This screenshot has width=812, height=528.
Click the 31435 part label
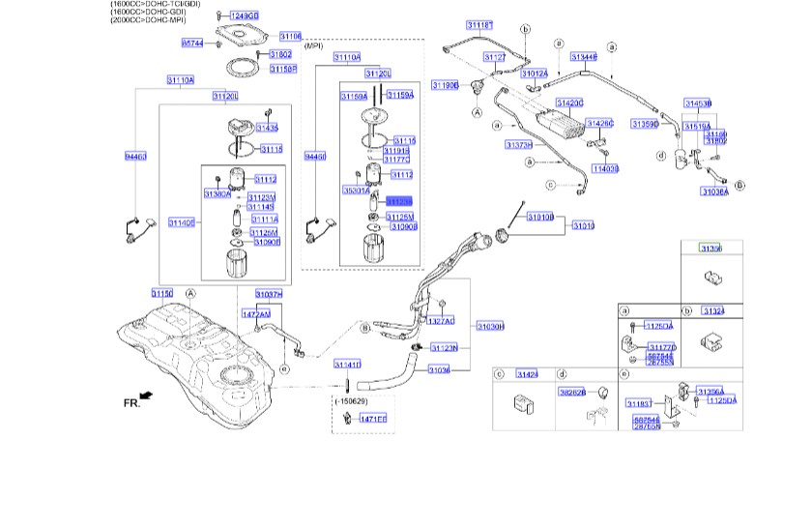coord(267,128)
